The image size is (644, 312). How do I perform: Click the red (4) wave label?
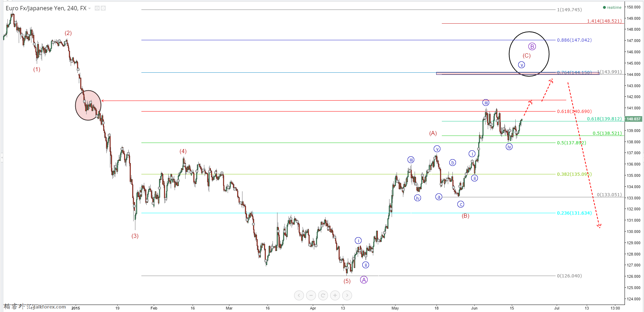pyautogui.click(x=183, y=151)
